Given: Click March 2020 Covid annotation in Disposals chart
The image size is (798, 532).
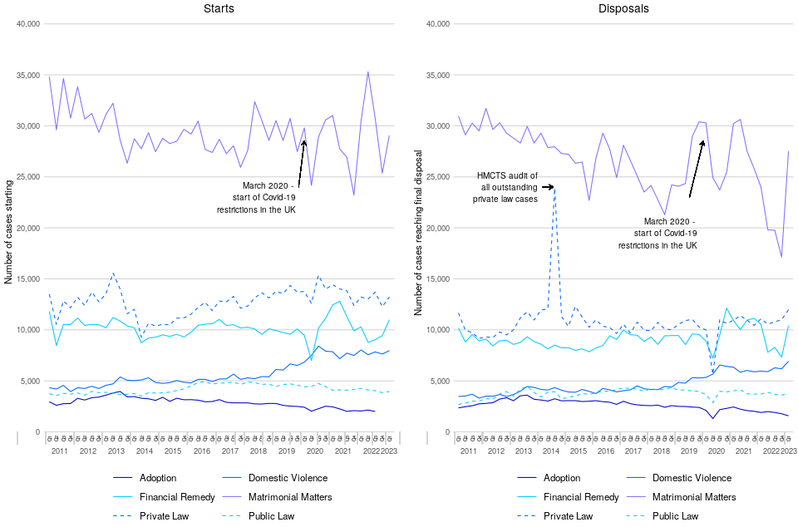Looking at the screenshot, I should coord(658,233).
